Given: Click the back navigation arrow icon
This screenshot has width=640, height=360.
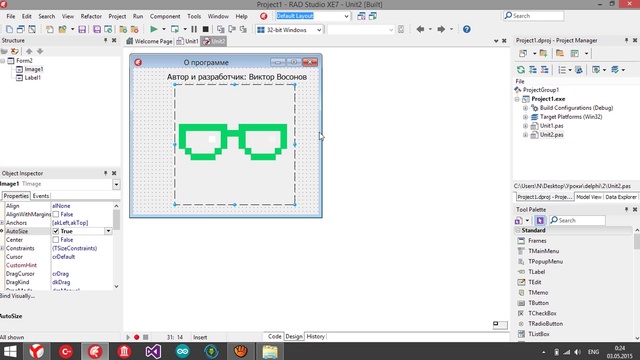Looking at the screenshot, I should [420, 29].
